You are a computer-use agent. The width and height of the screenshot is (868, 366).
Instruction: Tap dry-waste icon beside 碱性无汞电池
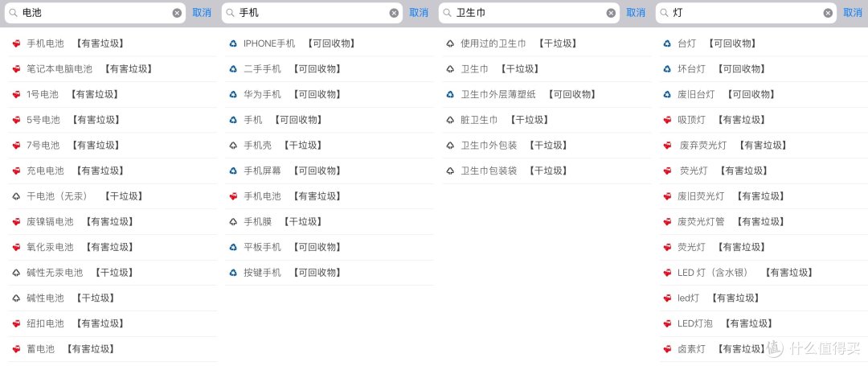click(x=16, y=273)
